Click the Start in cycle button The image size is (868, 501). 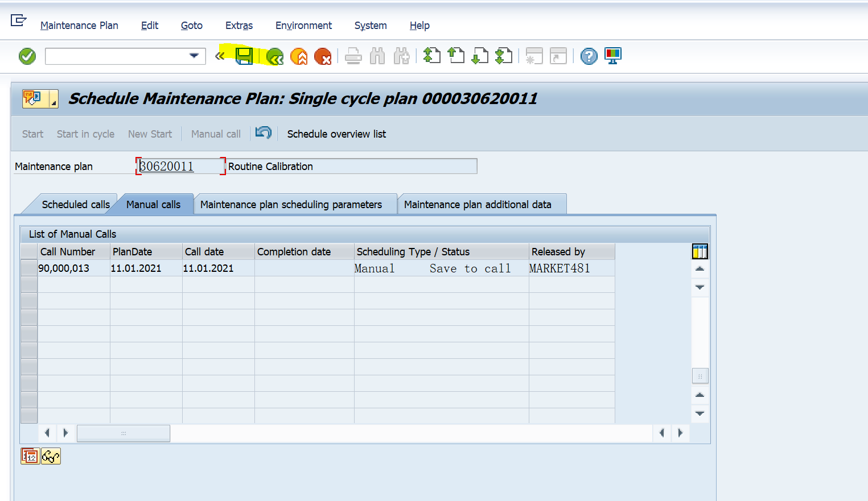pos(85,134)
